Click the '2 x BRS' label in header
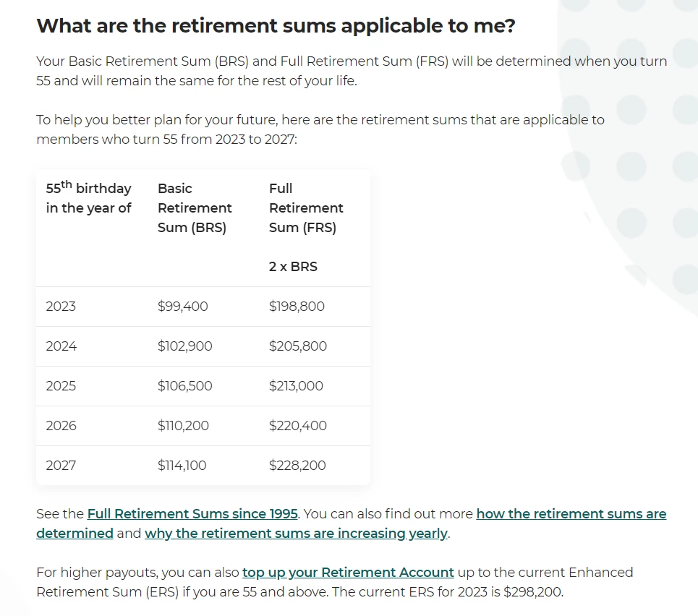 tap(293, 267)
